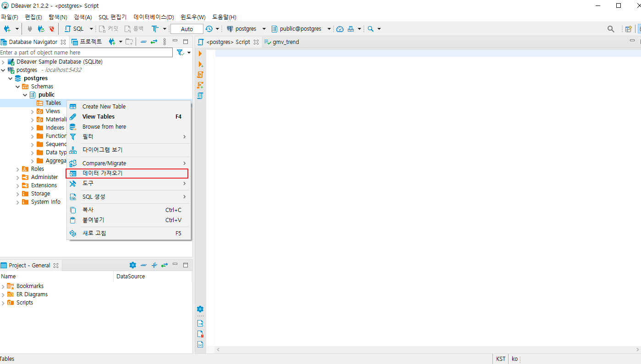The image size is (641, 364).
Task: Click the New Connection plug icon in main toolbar
Action: 7,29
